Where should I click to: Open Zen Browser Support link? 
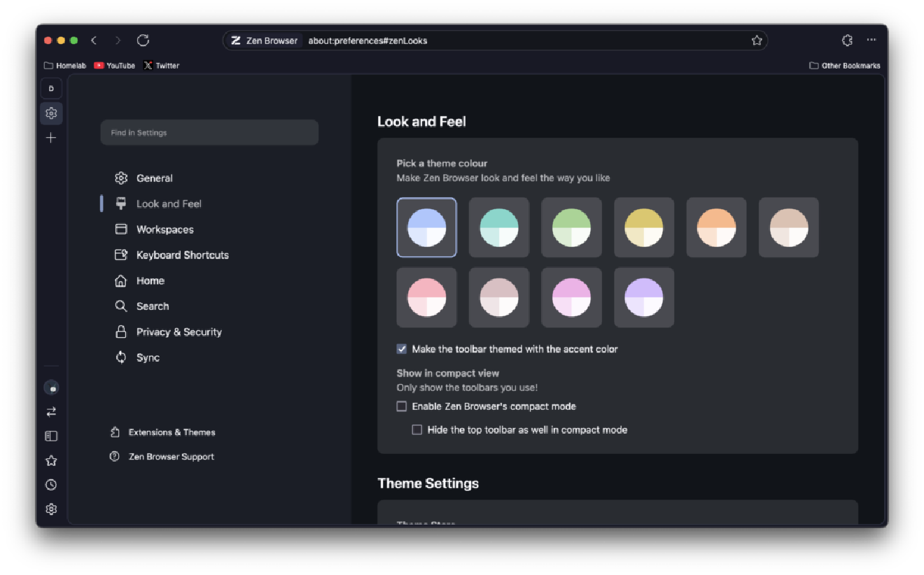[171, 457]
